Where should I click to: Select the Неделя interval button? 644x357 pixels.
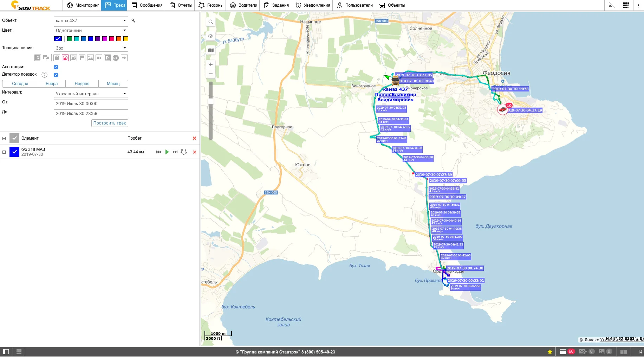82,84
